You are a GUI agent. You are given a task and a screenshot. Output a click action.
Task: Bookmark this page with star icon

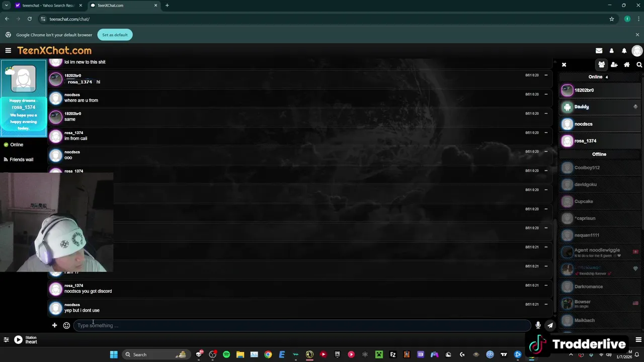tap(612, 19)
